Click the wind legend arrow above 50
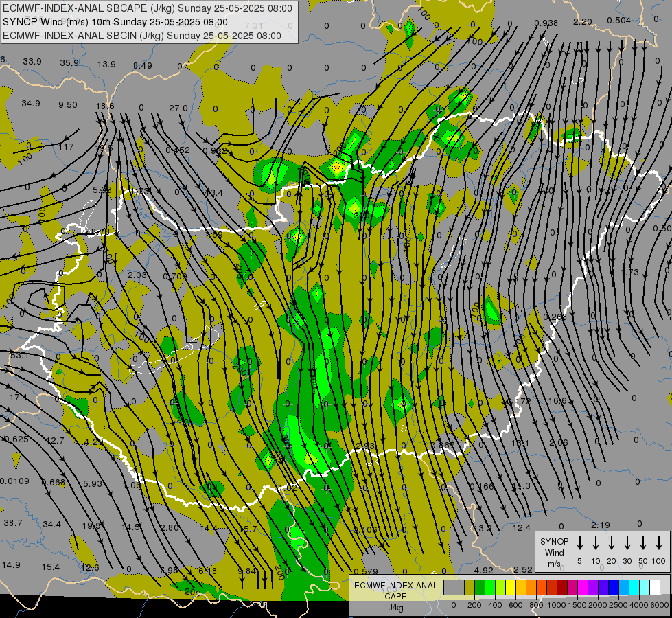672x618 pixels. pos(643,543)
